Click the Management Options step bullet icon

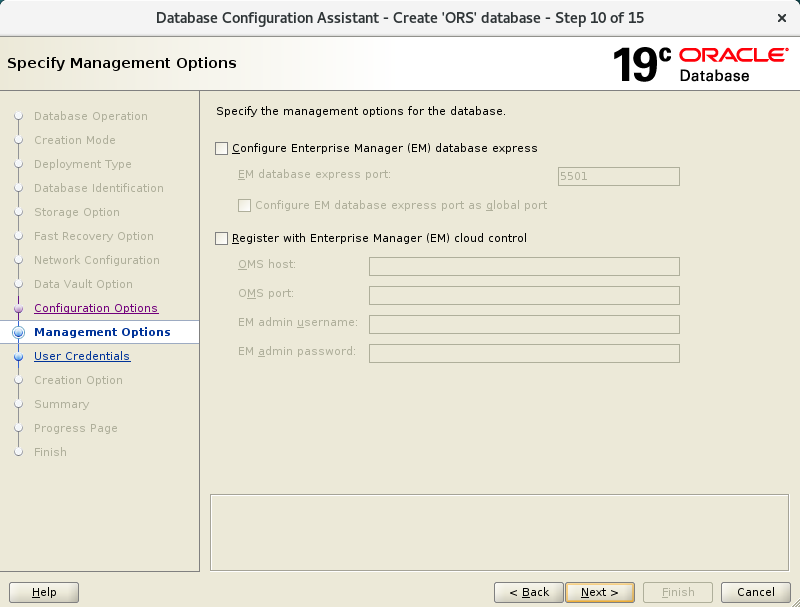pyautogui.click(x=18, y=332)
